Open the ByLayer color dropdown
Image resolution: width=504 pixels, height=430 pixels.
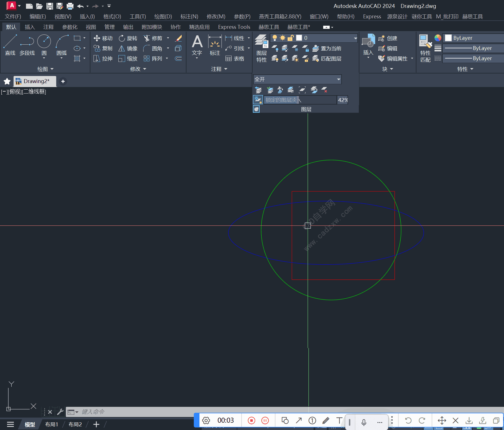(473, 38)
